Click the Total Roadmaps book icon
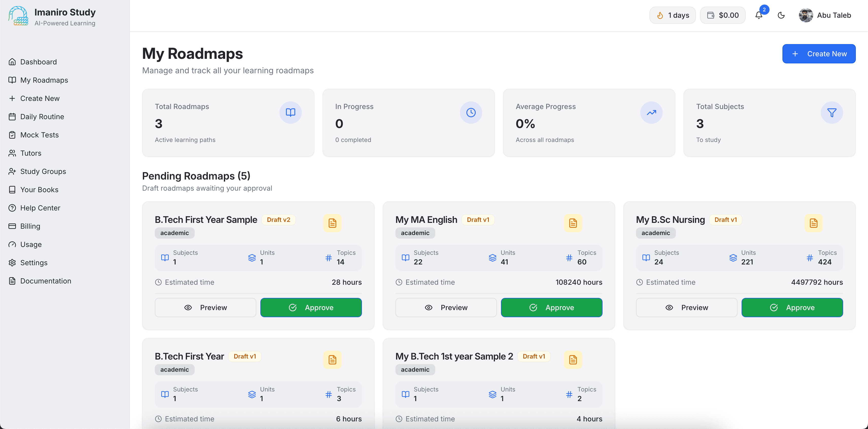 coord(290,113)
